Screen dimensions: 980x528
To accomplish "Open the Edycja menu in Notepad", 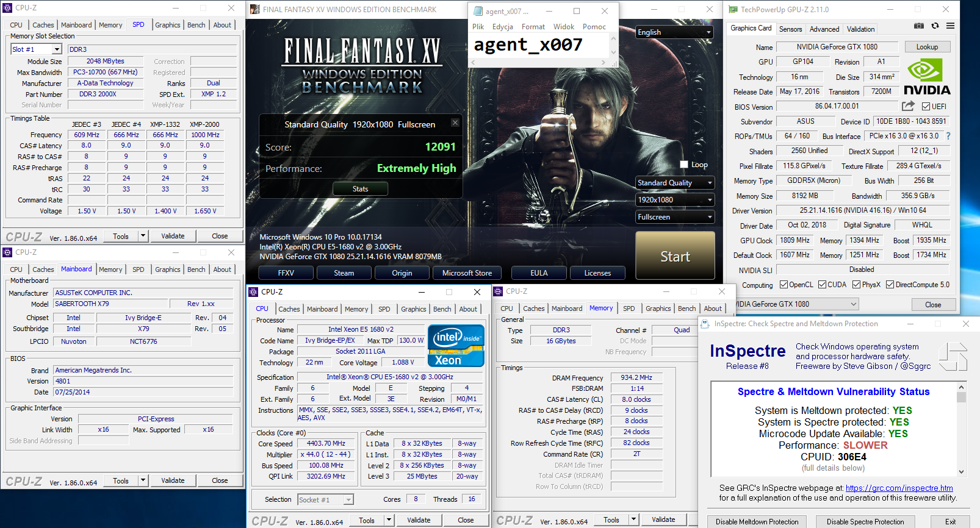I will tap(503, 27).
